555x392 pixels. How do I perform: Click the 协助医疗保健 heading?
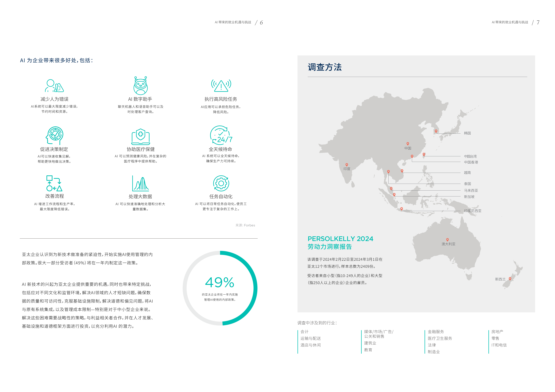click(x=141, y=149)
